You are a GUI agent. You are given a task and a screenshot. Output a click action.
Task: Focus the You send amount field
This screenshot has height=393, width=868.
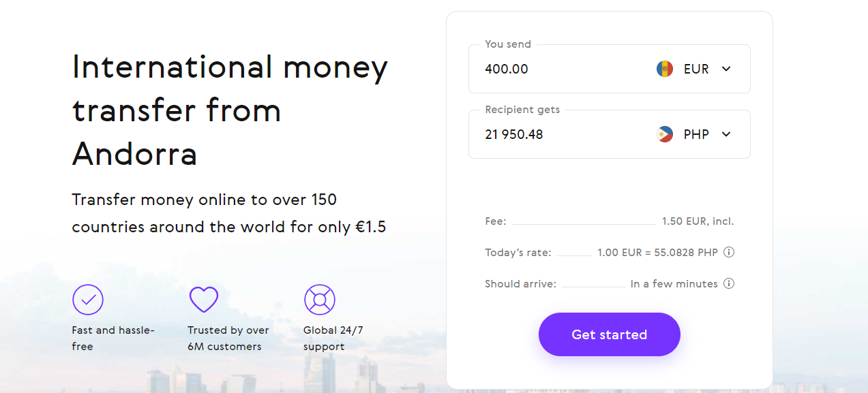(x=559, y=69)
